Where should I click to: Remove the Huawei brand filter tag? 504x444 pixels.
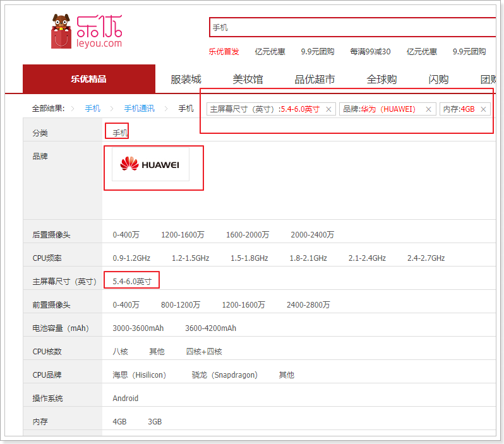428,109
